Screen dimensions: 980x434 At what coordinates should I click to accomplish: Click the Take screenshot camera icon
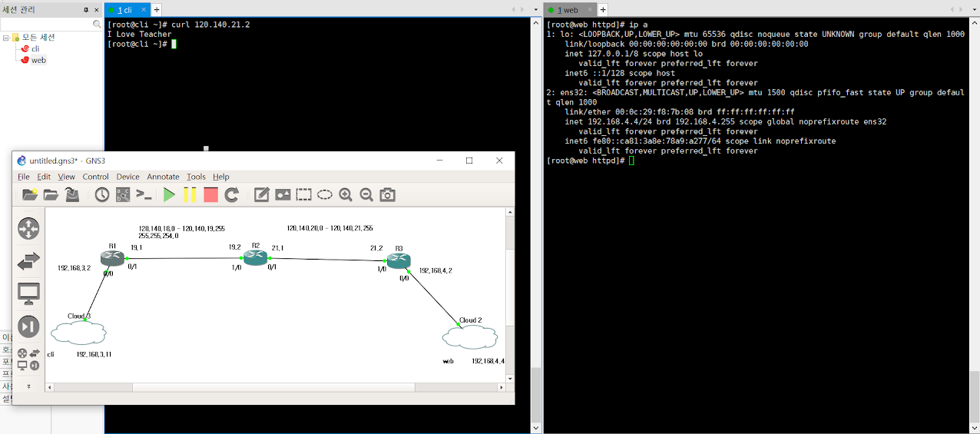388,194
